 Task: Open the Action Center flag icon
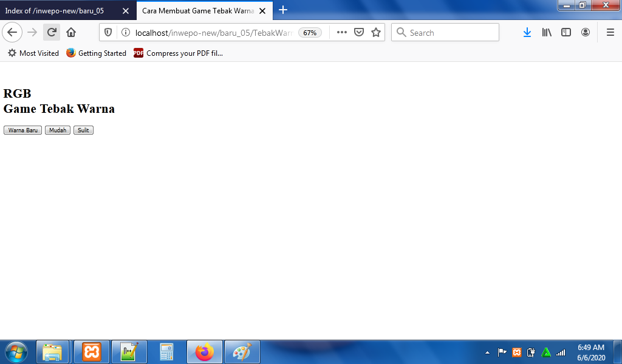pos(502,352)
